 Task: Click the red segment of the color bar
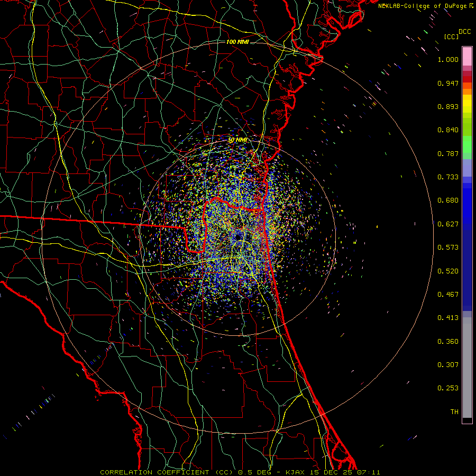[x=467, y=79]
